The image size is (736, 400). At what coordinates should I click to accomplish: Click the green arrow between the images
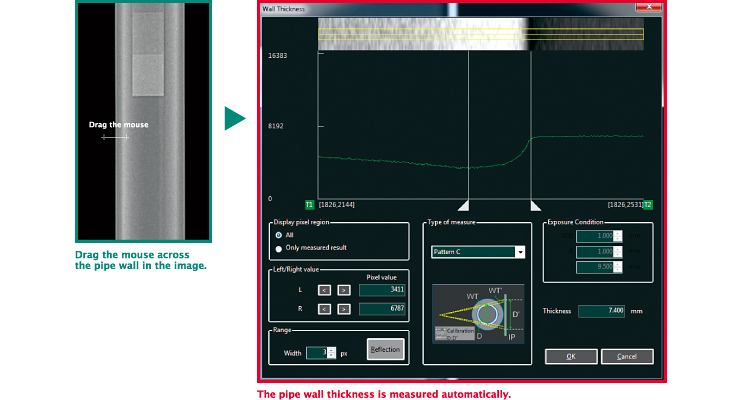click(234, 119)
